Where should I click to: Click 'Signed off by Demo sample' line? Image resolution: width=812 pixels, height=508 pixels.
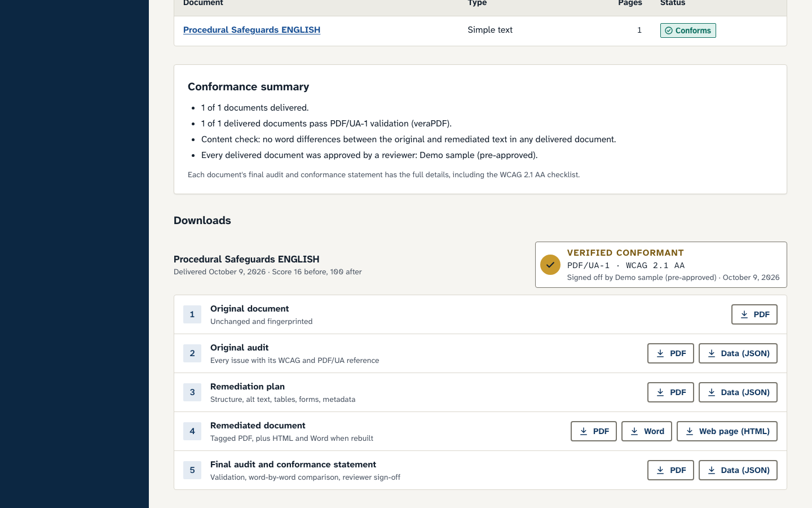pos(673,278)
